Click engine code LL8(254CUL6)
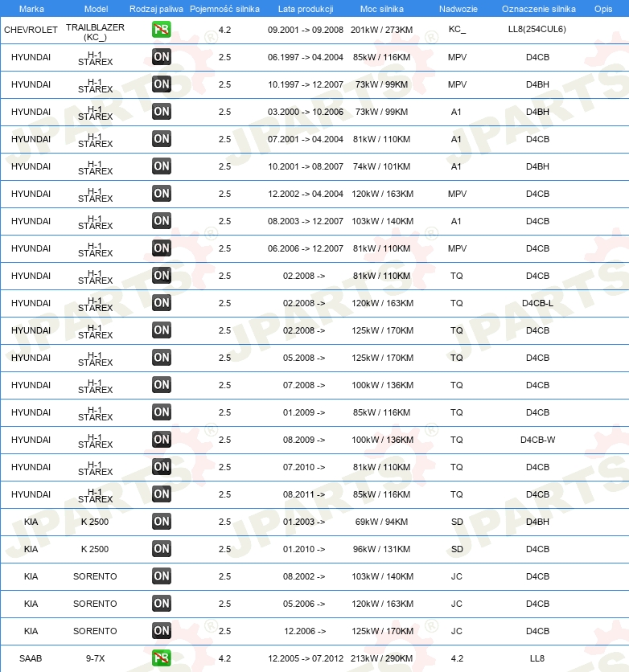The width and height of the screenshot is (629, 672). pyautogui.click(x=537, y=29)
